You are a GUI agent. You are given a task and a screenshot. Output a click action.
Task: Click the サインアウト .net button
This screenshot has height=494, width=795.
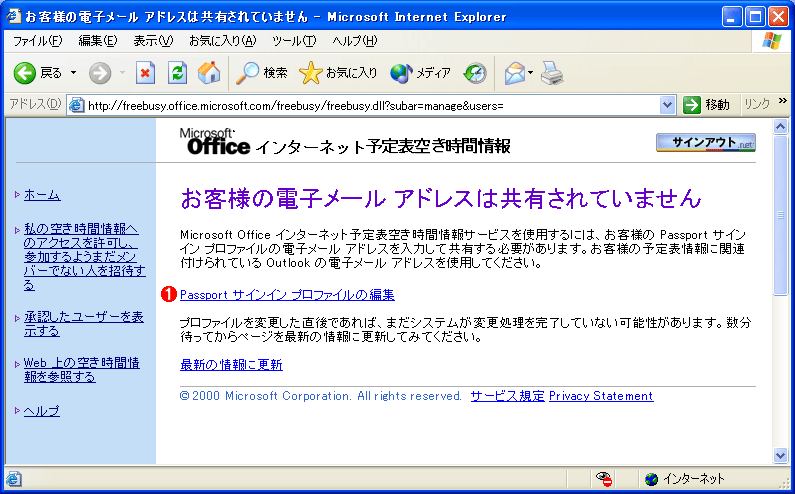coord(706,143)
